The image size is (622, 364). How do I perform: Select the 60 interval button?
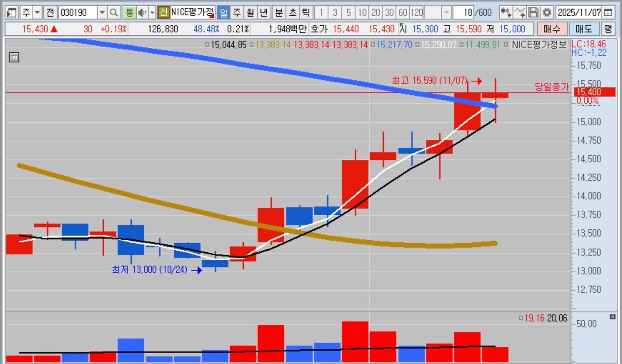[x=403, y=12]
